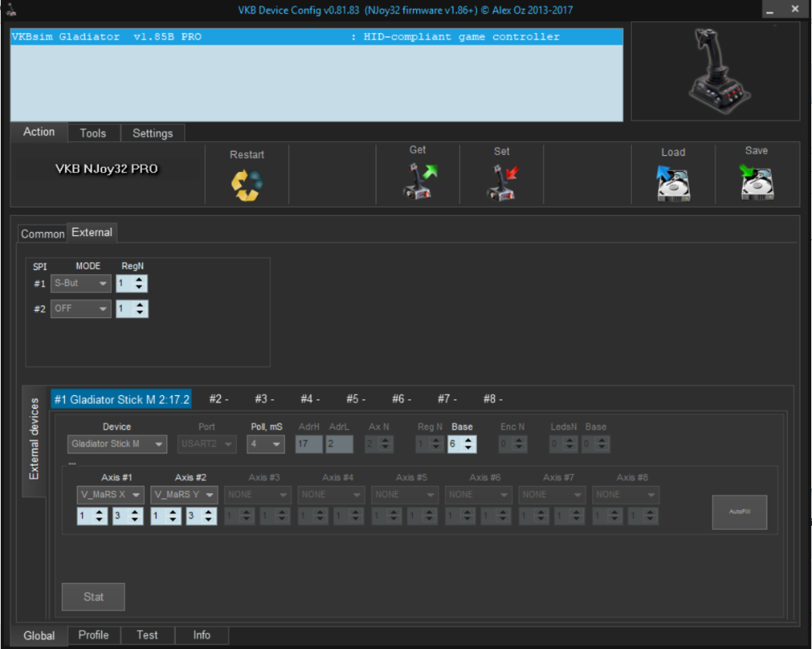Adjust Axis #1 first stepper value 1
Screen dimensions: 812x649
coord(92,515)
